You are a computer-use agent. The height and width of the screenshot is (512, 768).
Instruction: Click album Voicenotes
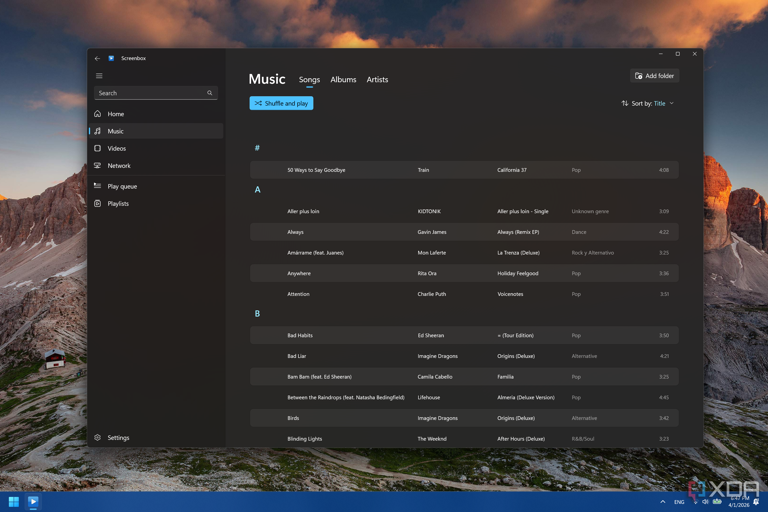point(510,294)
